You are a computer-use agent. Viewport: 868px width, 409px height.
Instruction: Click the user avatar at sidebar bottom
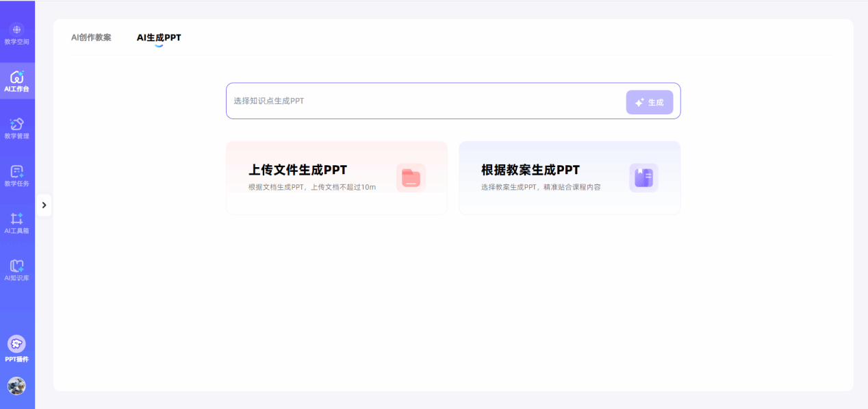pos(16,386)
